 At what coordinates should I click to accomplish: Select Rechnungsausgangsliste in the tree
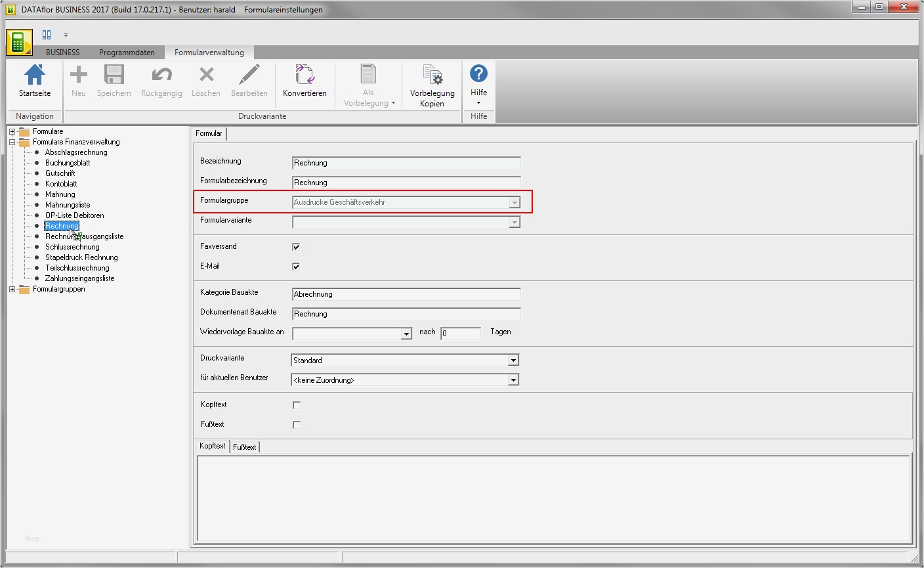click(x=84, y=236)
